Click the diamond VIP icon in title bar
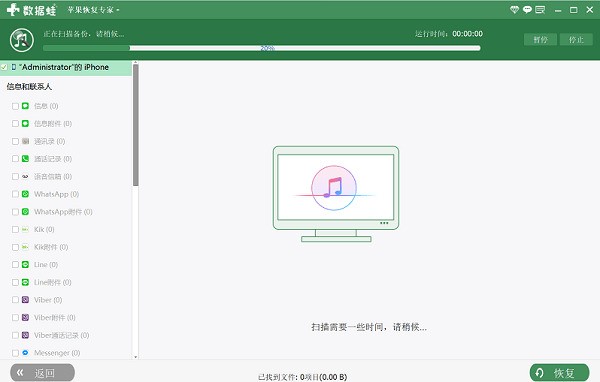 pos(514,10)
